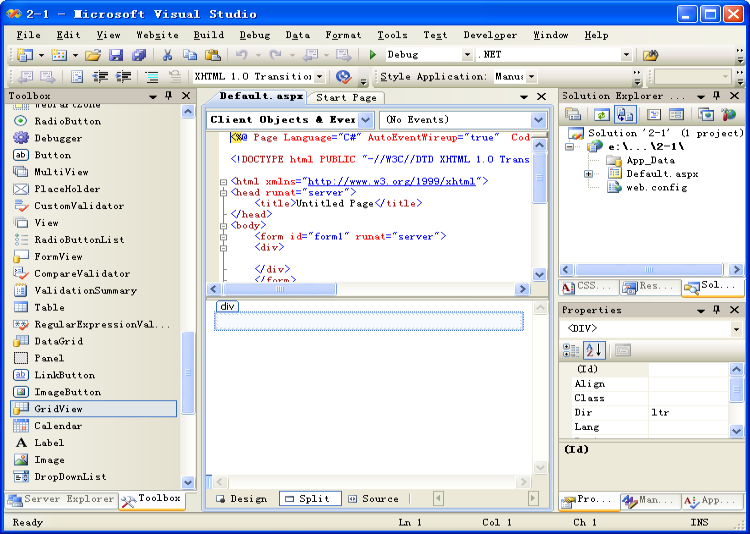Click the View Code icon in Solution Explorer
The width and height of the screenshot is (750, 534).
[654, 114]
